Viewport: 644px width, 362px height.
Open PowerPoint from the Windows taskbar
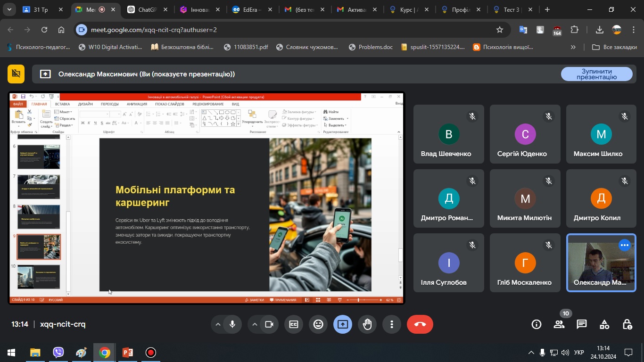tap(127, 353)
